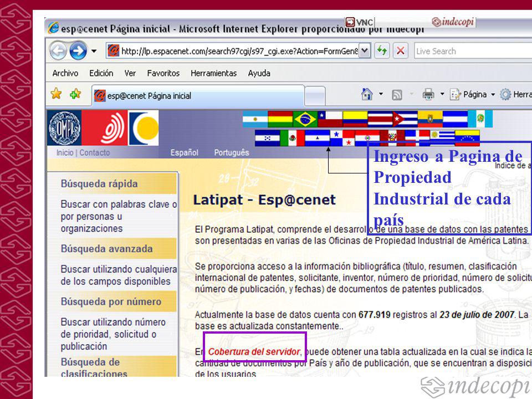Image resolution: width=532 pixels, height=399 pixels.
Task: Switch language to Português
Action: tap(232, 153)
